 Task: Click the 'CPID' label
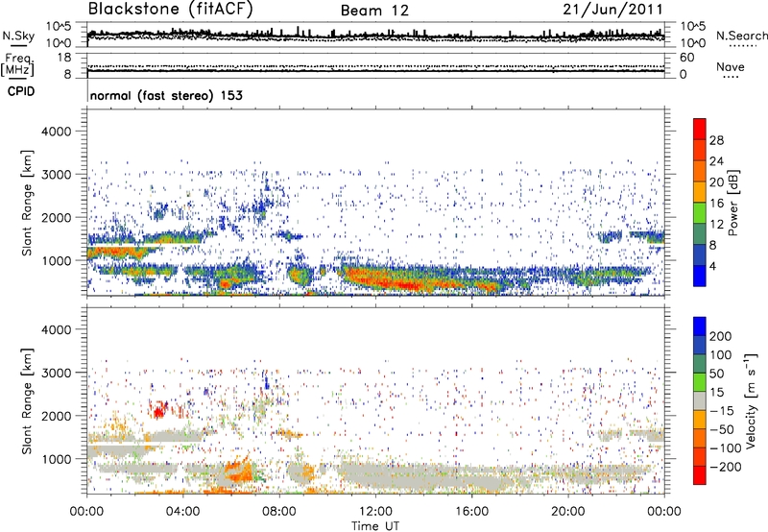21,91
